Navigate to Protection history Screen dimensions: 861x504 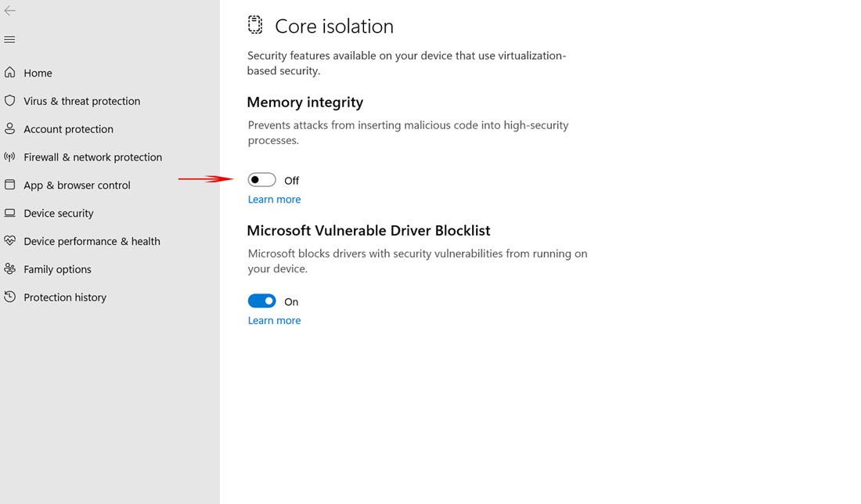(x=65, y=297)
